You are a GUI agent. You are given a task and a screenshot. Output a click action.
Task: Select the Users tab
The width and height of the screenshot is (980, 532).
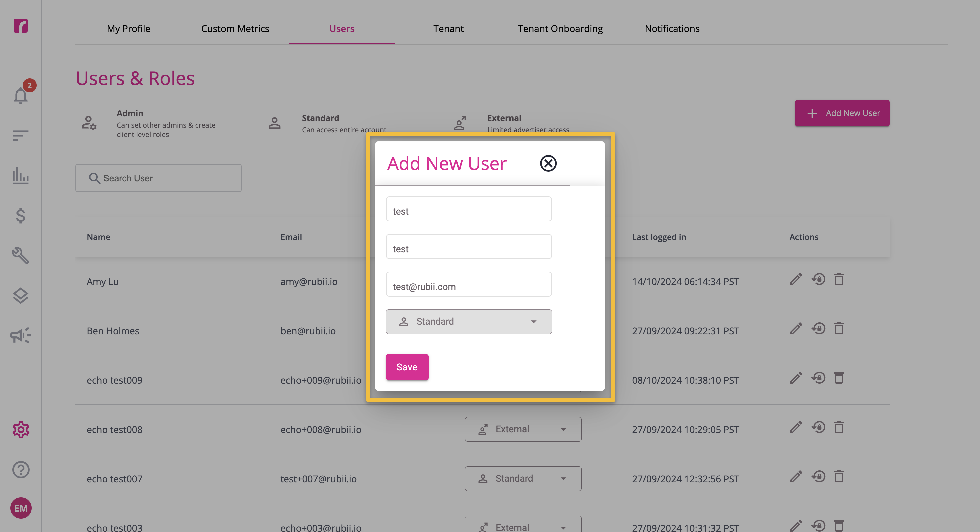pos(342,29)
